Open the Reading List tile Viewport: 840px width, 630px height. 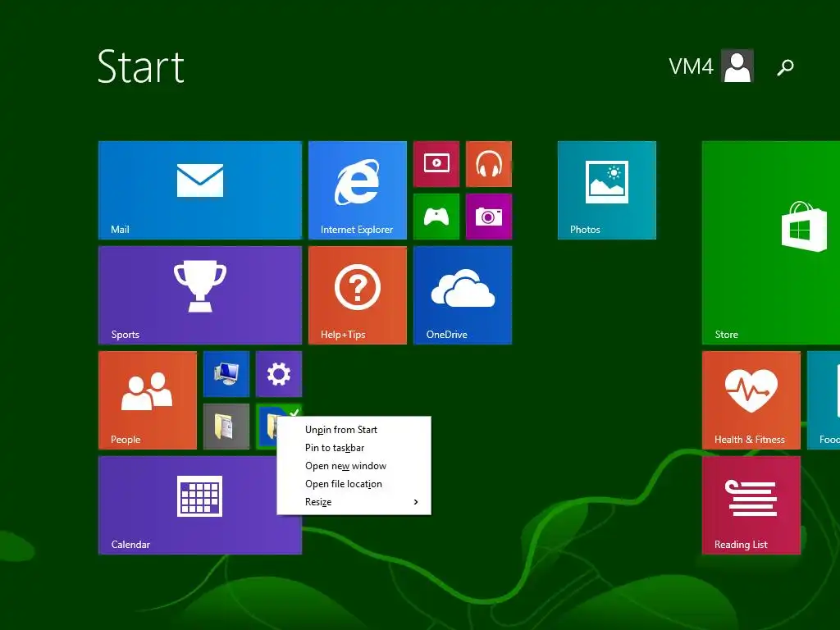tap(751, 505)
